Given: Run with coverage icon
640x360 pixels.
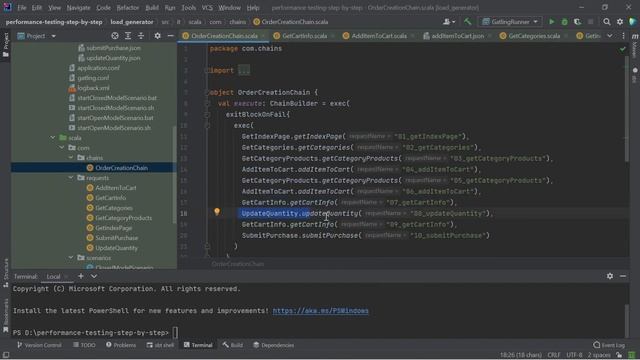Looking at the screenshot, I should (x=577, y=22).
